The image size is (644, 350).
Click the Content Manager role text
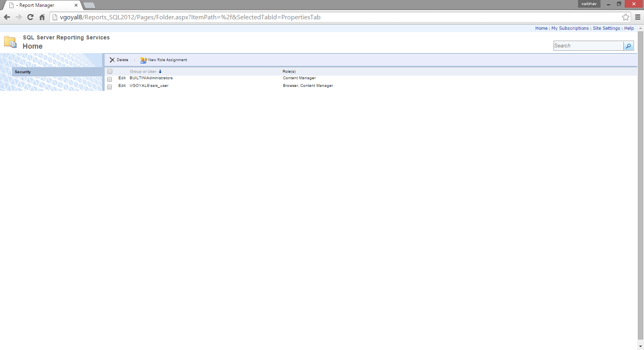pos(299,78)
